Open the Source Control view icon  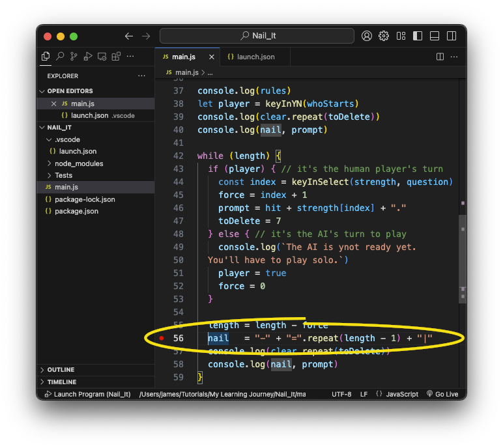point(74,57)
